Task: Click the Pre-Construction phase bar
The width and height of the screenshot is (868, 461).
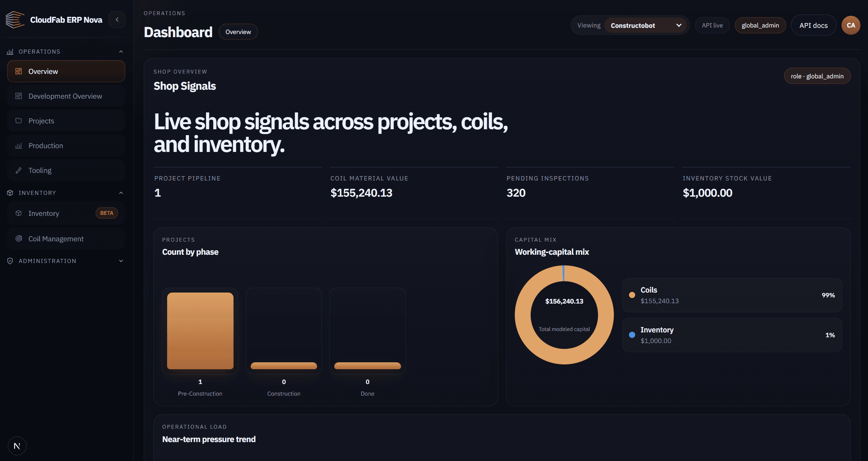Action: click(x=200, y=331)
